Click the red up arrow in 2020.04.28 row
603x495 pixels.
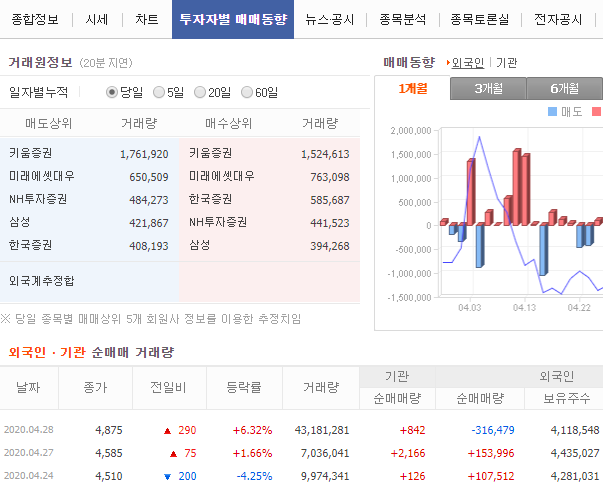[x=167, y=431]
